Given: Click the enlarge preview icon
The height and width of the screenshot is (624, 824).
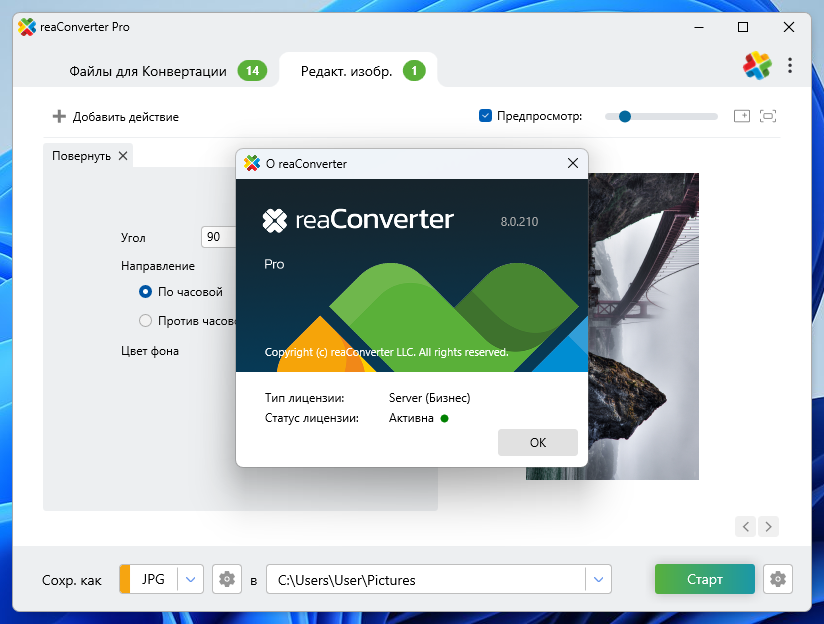Looking at the screenshot, I should point(741,116).
